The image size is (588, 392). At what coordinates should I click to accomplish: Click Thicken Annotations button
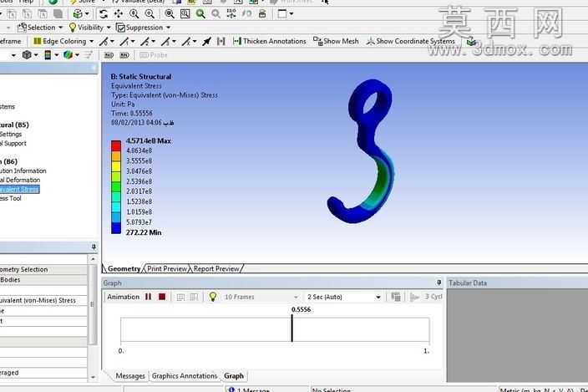(x=270, y=41)
